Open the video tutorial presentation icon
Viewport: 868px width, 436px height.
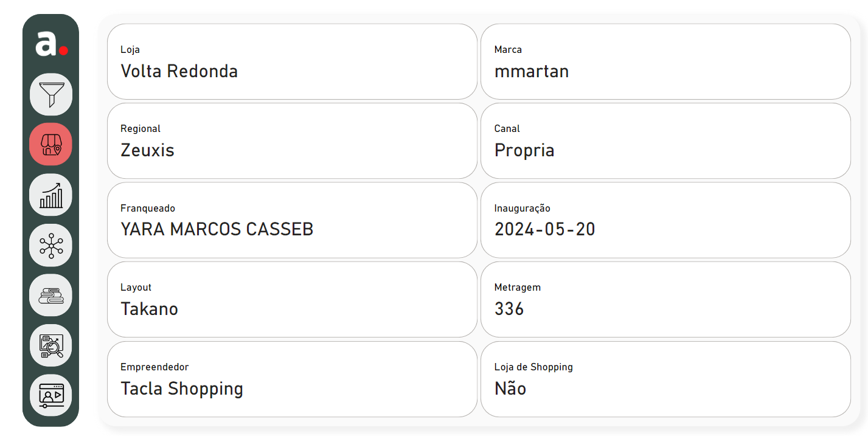click(51, 395)
